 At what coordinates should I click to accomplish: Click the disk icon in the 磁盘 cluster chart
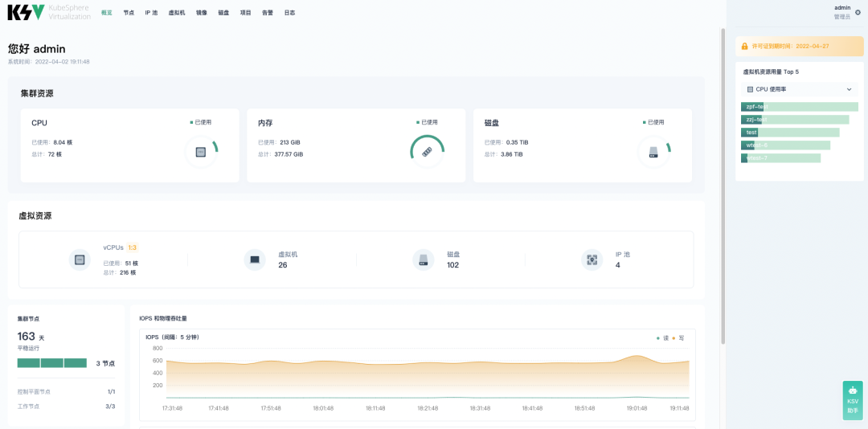pos(653,151)
